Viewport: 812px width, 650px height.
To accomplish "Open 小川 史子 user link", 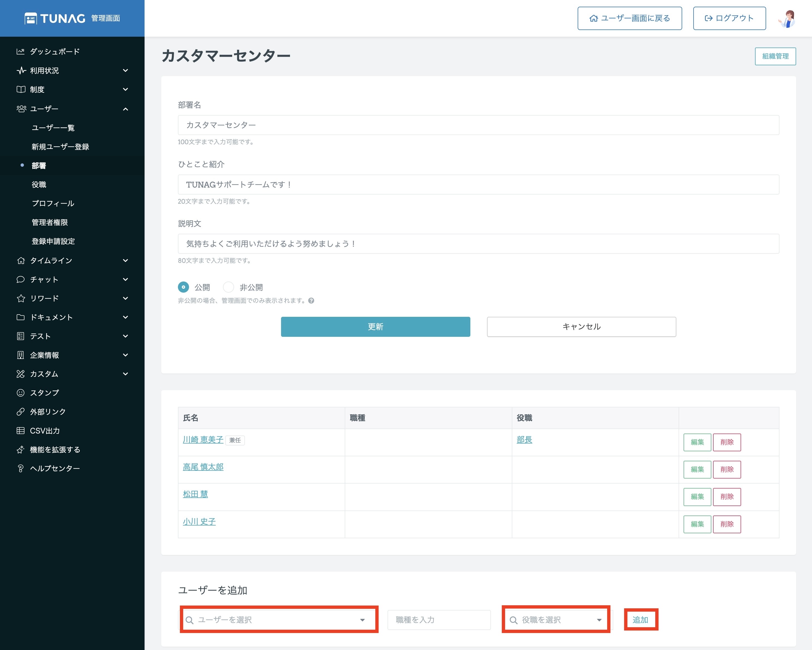I will click(x=199, y=521).
